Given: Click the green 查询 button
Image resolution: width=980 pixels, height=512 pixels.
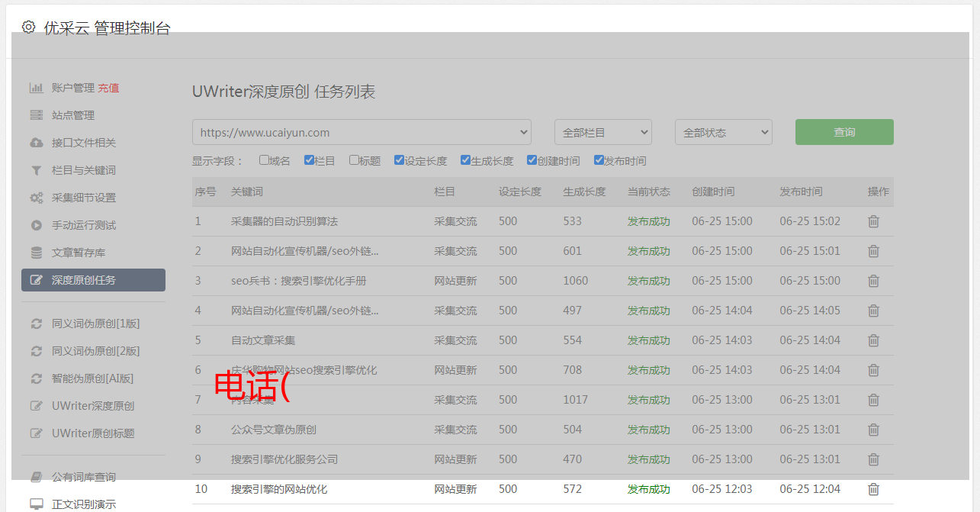Looking at the screenshot, I should click(843, 132).
